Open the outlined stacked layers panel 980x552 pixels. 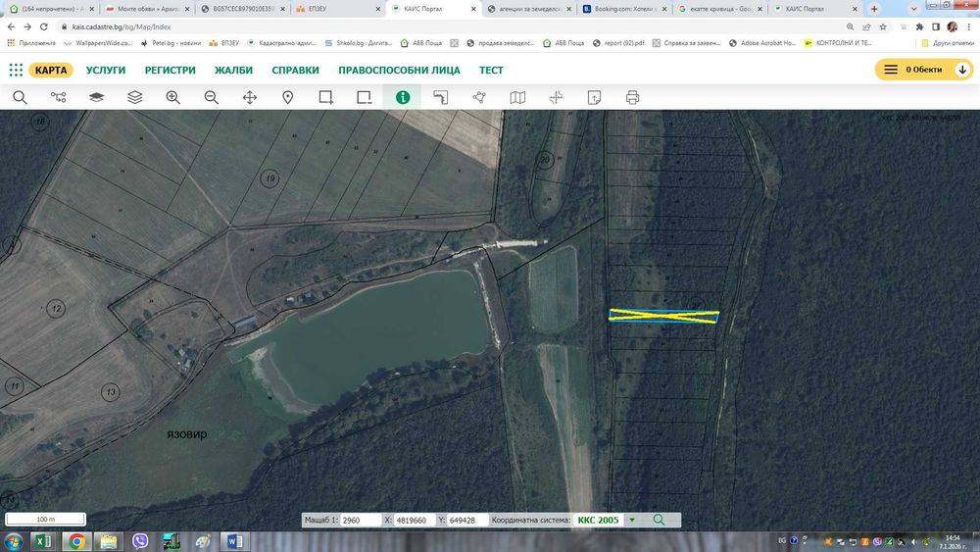135,97
